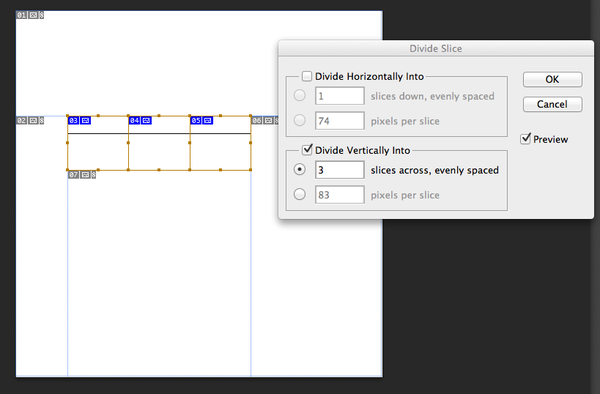The width and height of the screenshot is (600, 394).
Task: Enable Divide Horizontally Into checkbox
Action: coord(307,76)
